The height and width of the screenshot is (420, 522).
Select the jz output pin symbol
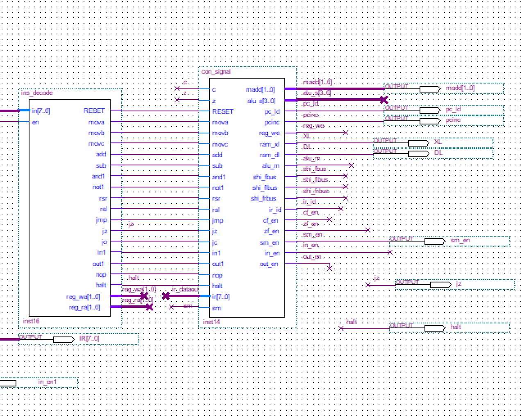[x=440, y=285]
